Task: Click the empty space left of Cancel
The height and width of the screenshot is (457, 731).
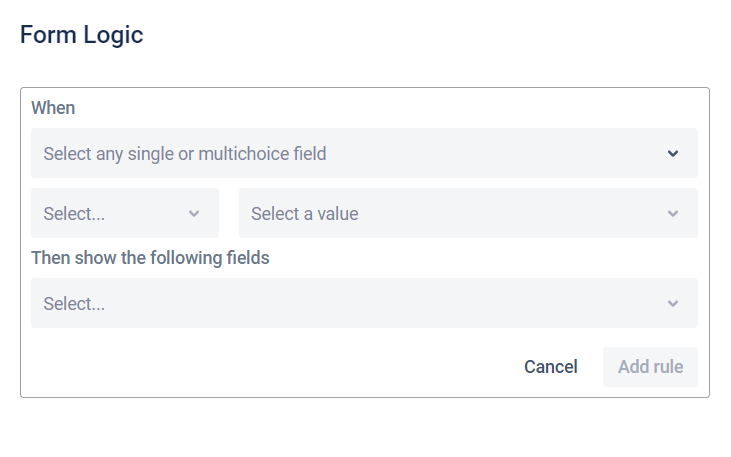Action: [270, 367]
